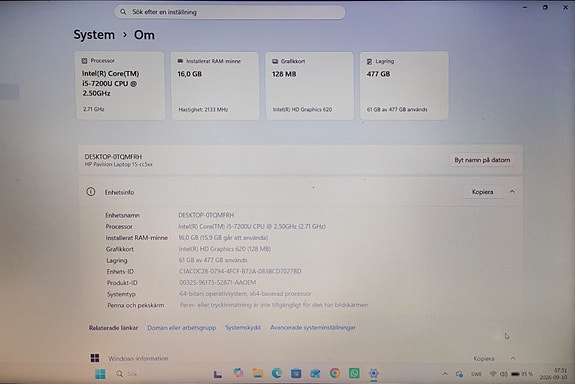Select the Enhets-ID value text

click(x=240, y=271)
